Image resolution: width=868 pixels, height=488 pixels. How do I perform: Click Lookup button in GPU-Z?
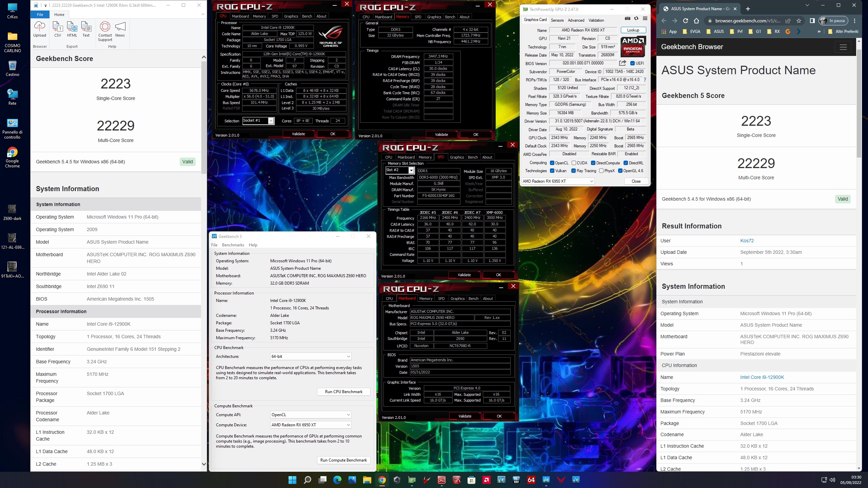click(x=633, y=30)
